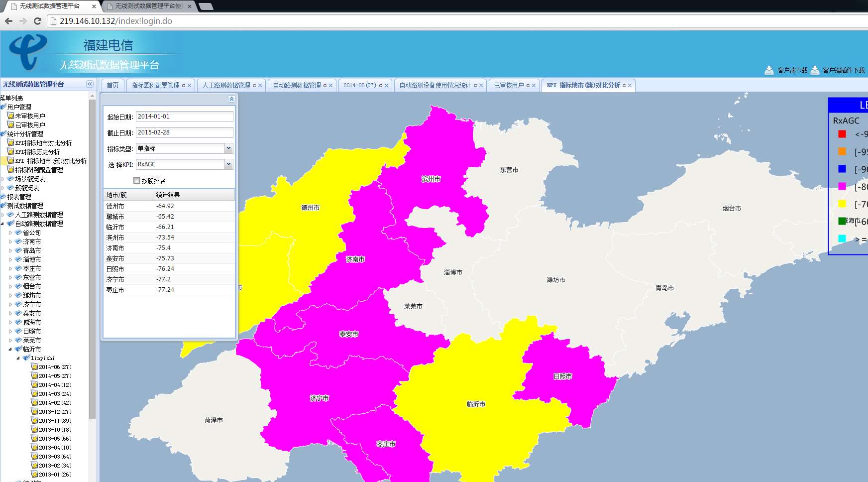Refresh the 人工路测数据管理 tab via its reload icon
Image resolution: width=868 pixels, height=482 pixels.
(x=254, y=86)
